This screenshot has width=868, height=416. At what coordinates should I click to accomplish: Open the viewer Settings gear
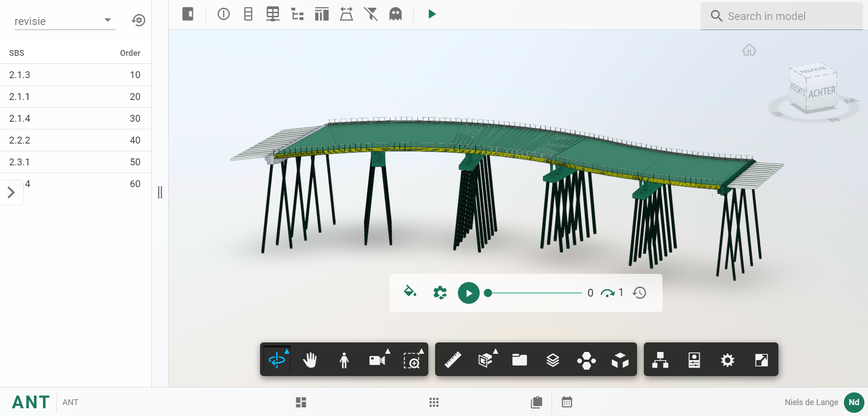[x=728, y=360]
